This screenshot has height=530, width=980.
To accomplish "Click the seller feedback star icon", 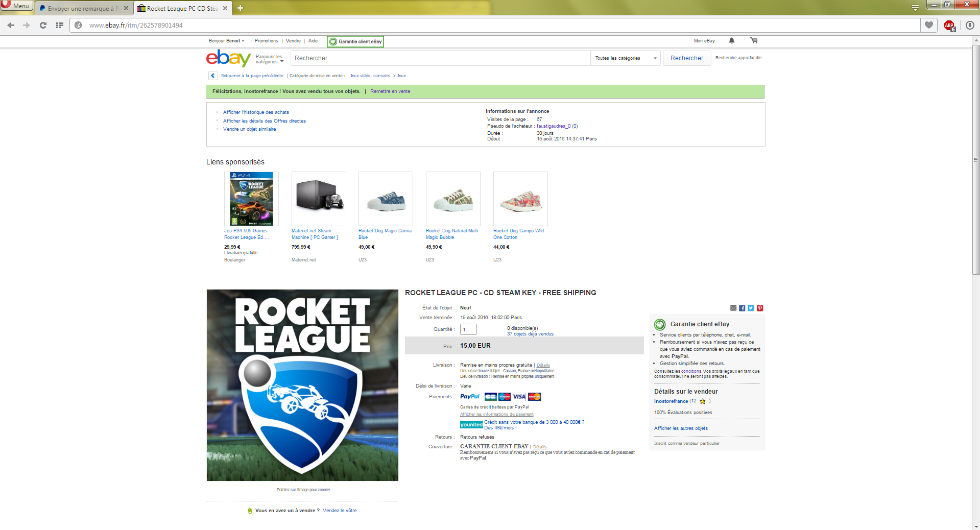I will [703, 401].
